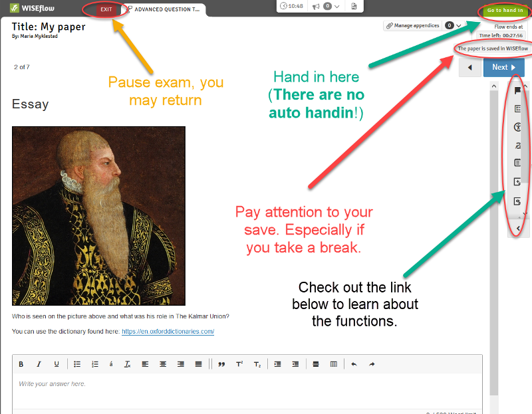The image size is (532, 414).
Task: Insert a numbered list
Action: tap(94, 363)
